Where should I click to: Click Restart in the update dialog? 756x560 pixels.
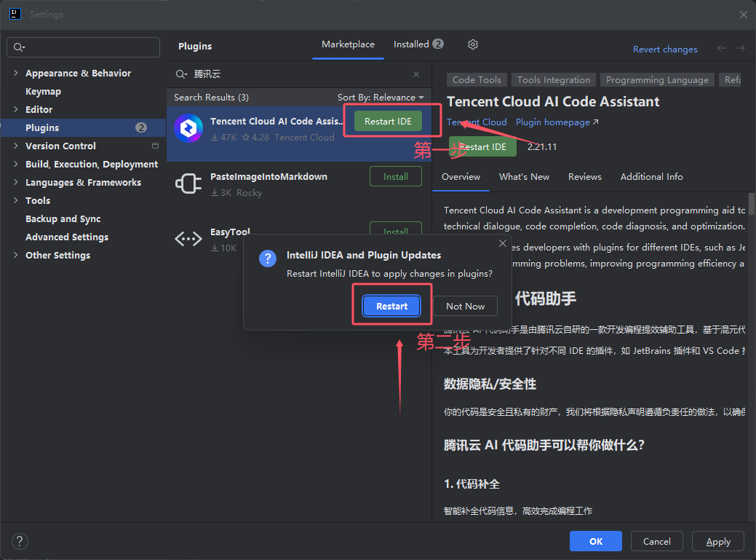[391, 307]
